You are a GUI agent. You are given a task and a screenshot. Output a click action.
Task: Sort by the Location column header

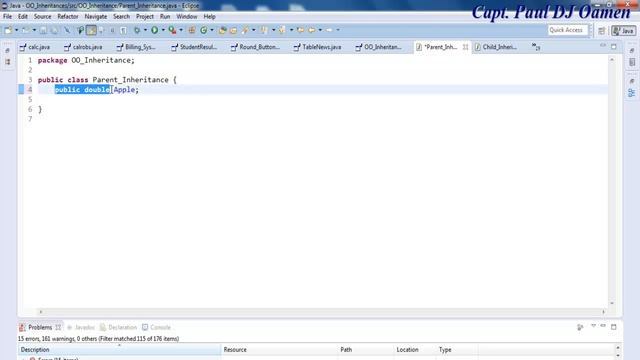415,350
